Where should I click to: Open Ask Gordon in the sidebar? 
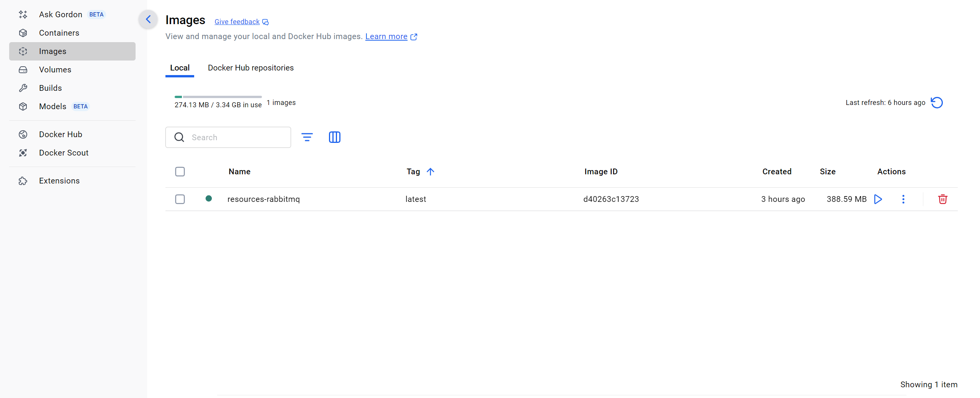point(72,15)
